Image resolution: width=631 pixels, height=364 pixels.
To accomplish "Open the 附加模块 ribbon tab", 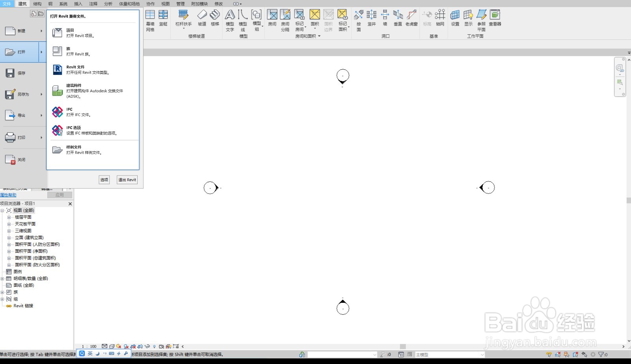I will pos(200,4).
